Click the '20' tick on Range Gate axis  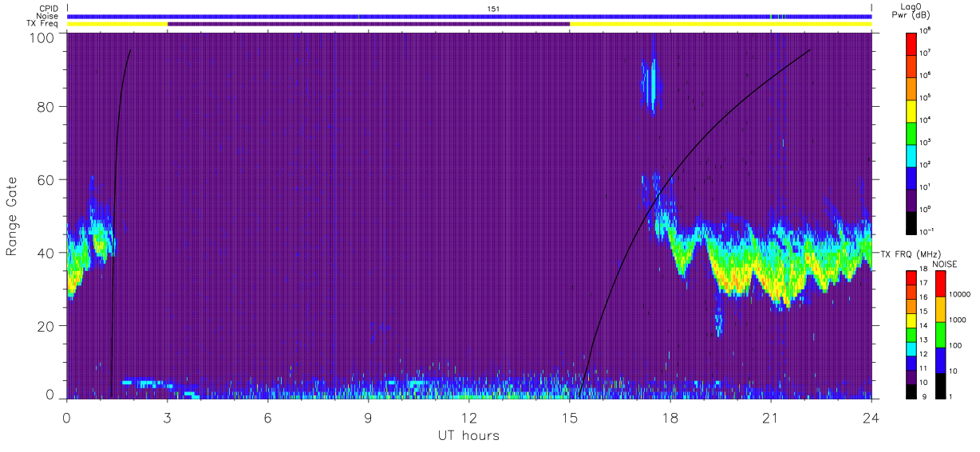(x=46, y=326)
